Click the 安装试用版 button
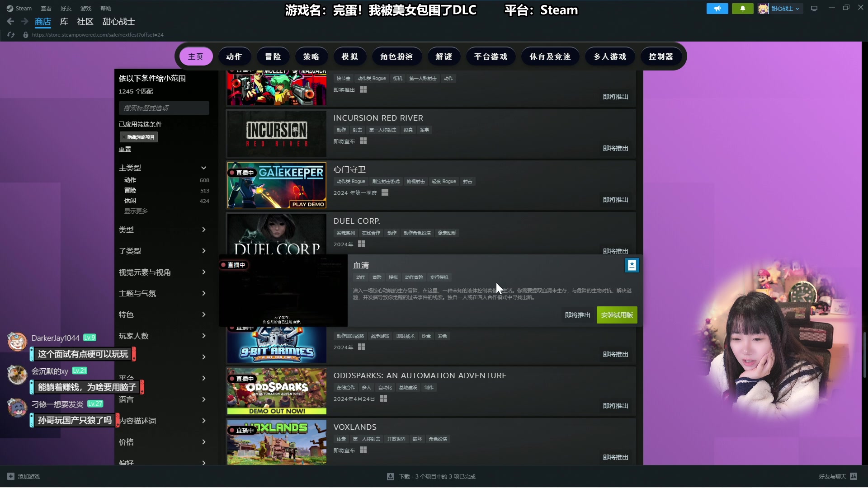 click(617, 315)
